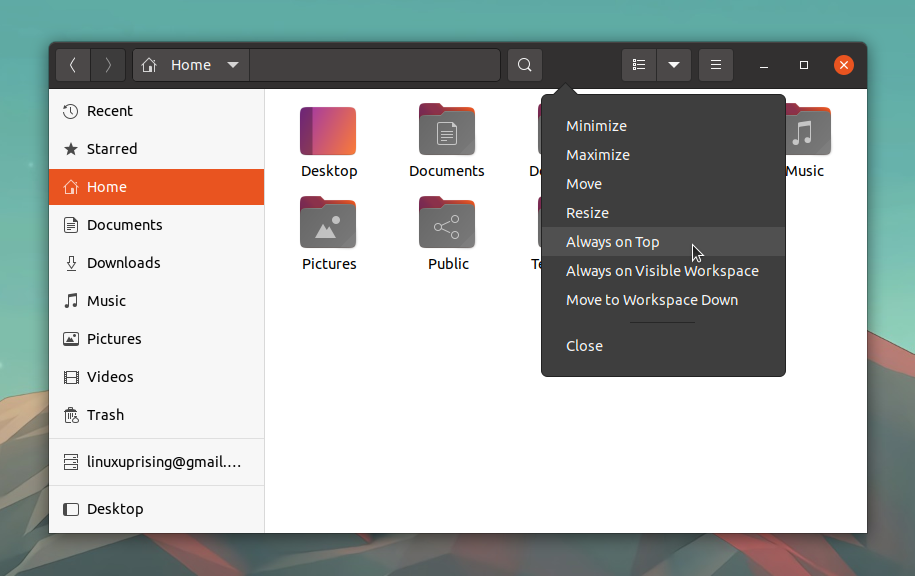Viewport: 915px width, 576px height.
Task: Open the Public folder thumbnail
Action: tap(447, 222)
